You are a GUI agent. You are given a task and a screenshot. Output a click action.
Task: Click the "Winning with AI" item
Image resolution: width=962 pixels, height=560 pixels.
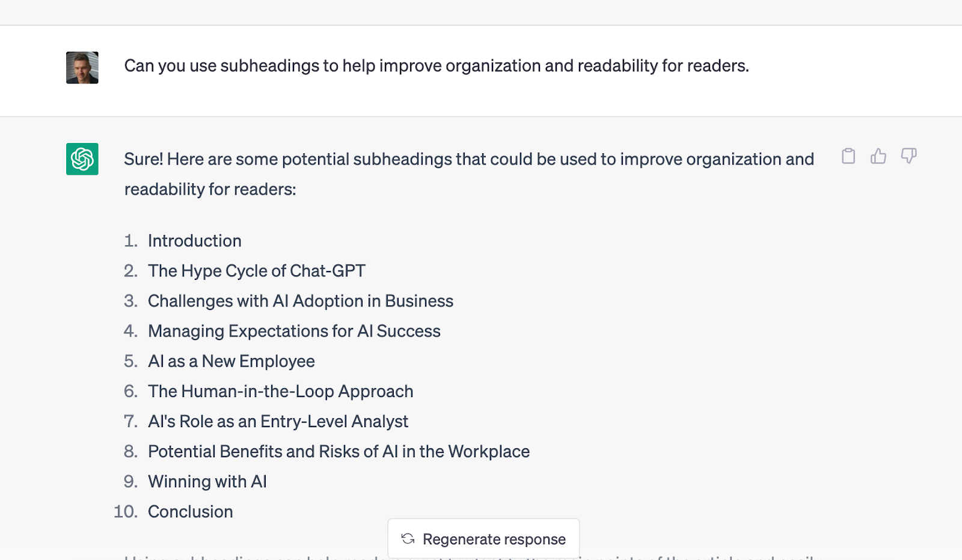tap(207, 481)
